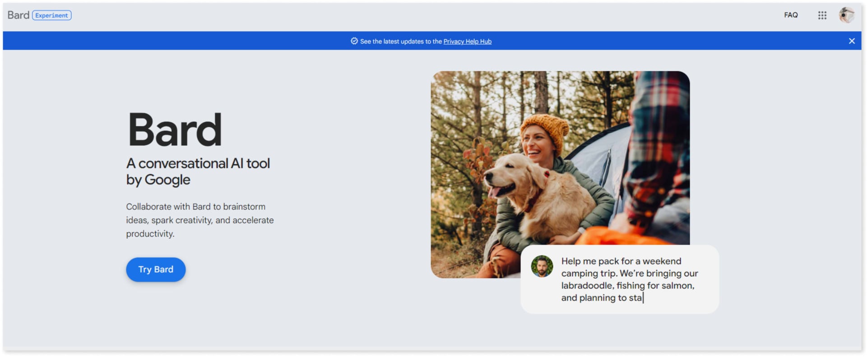Click the camping photo with dog
This screenshot has width=868, height=357.
pyautogui.click(x=560, y=174)
